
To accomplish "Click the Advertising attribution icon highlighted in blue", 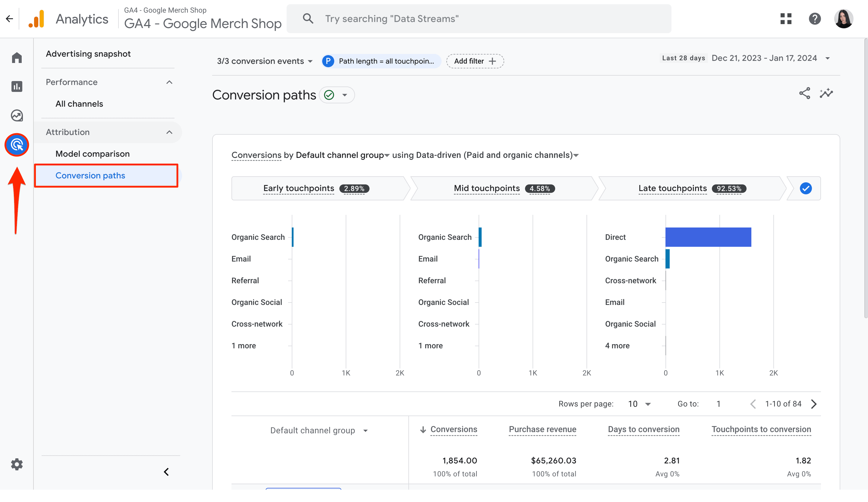I will coord(16,145).
